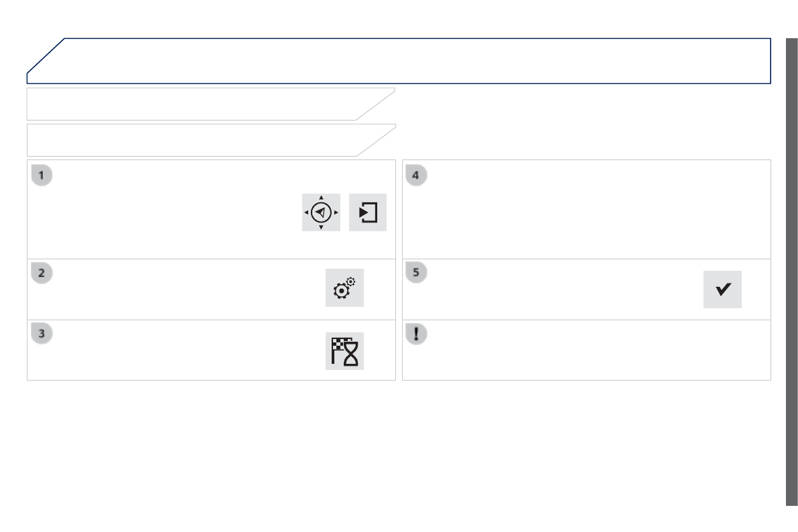Click the step 4 number badge
Screen dimensions: 798x532
pos(416,176)
